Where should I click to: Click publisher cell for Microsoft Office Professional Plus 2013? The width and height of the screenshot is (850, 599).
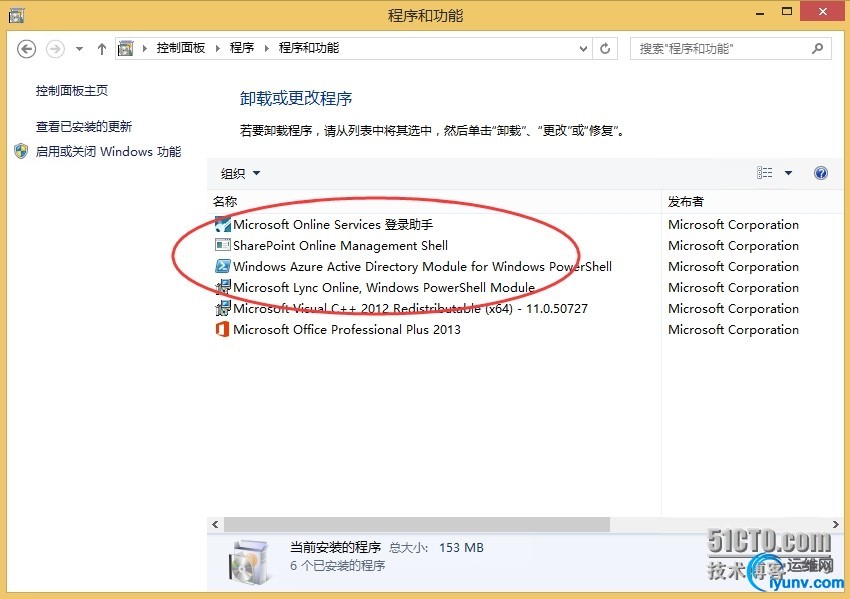point(733,330)
